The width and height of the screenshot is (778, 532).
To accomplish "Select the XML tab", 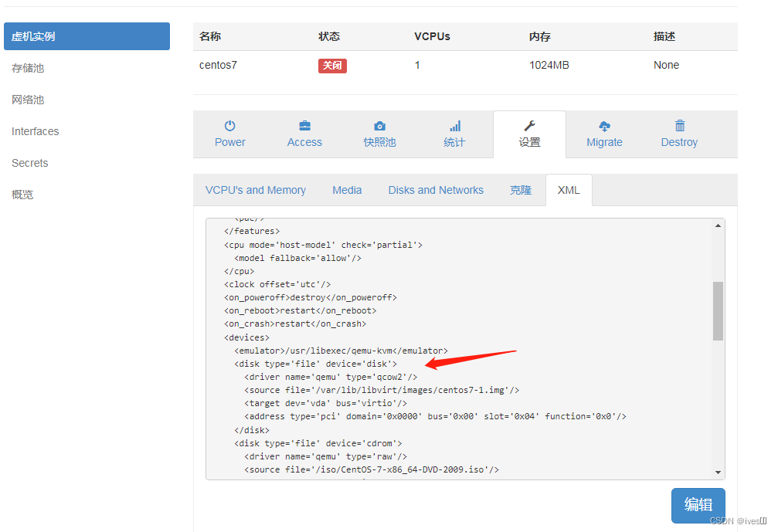I will [569, 190].
